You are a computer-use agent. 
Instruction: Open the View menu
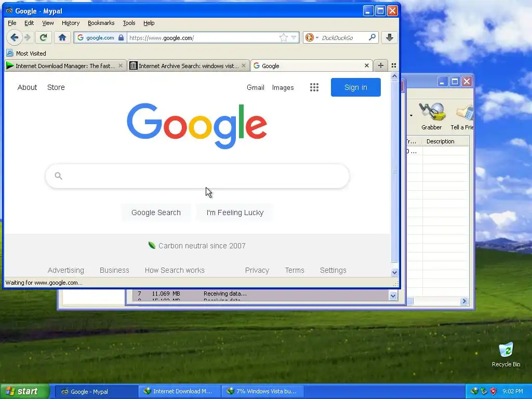tap(48, 23)
